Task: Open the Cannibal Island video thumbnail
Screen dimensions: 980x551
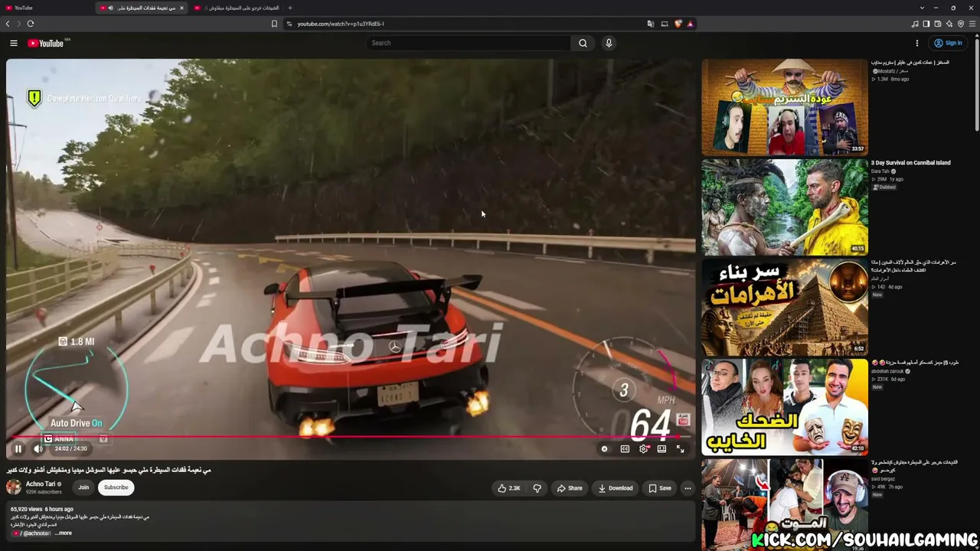Action: (x=785, y=207)
